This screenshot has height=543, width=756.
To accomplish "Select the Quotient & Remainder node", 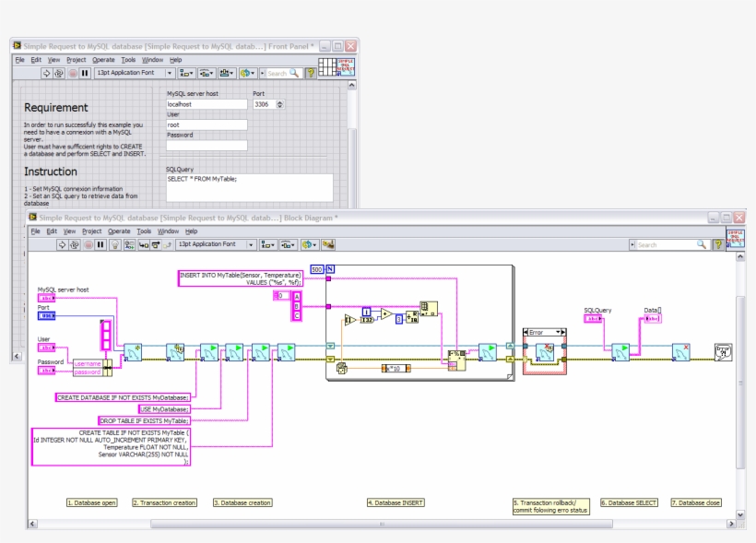I will point(412,317).
